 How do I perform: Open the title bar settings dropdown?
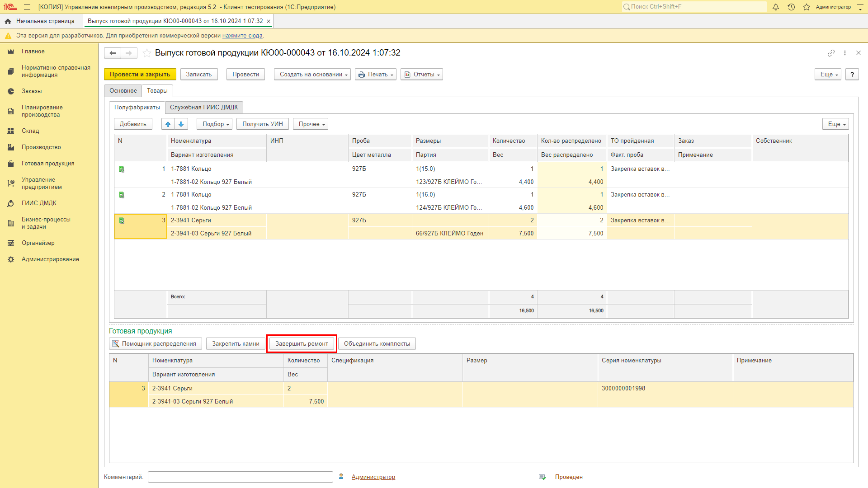(x=860, y=7)
